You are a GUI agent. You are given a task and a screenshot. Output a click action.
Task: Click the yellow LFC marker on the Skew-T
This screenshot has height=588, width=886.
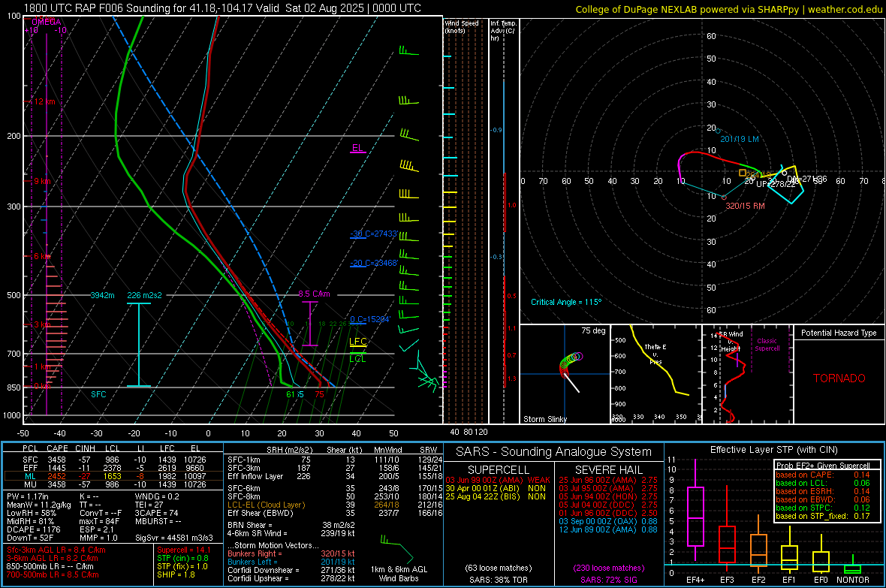pyautogui.click(x=357, y=342)
